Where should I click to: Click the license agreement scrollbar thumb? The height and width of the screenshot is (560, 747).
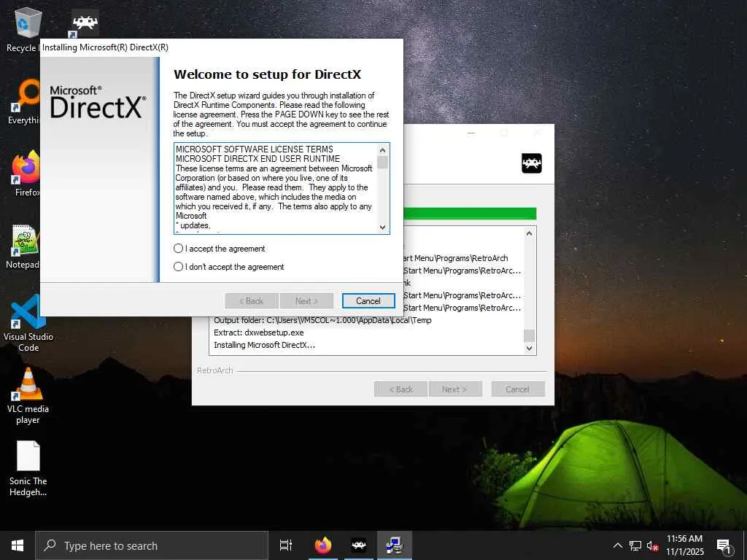tap(382, 163)
